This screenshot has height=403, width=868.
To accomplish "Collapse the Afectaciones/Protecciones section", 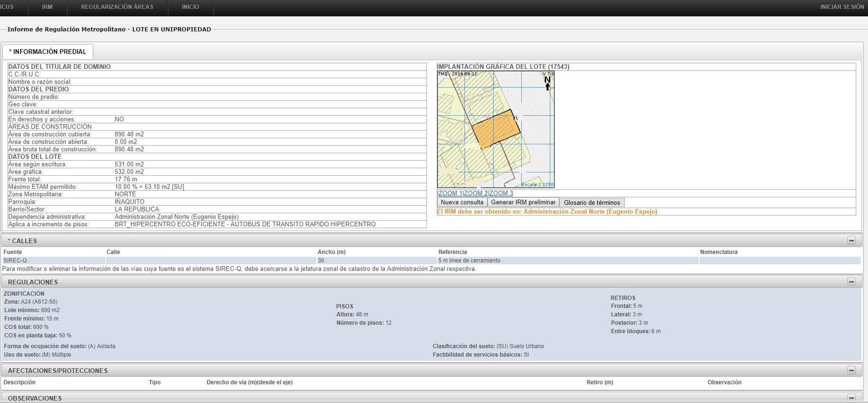I will point(851,370).
